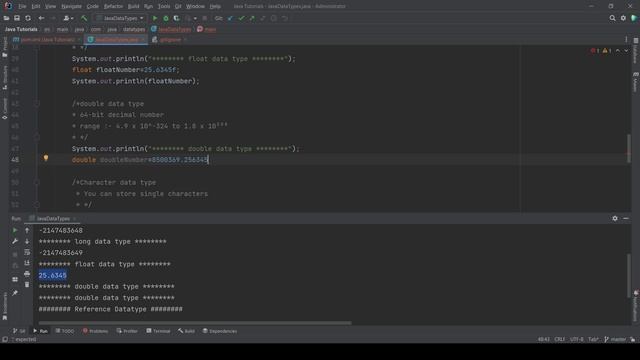
Task: Click the Run console vertical scrollbar
Action: coord(629,276)
